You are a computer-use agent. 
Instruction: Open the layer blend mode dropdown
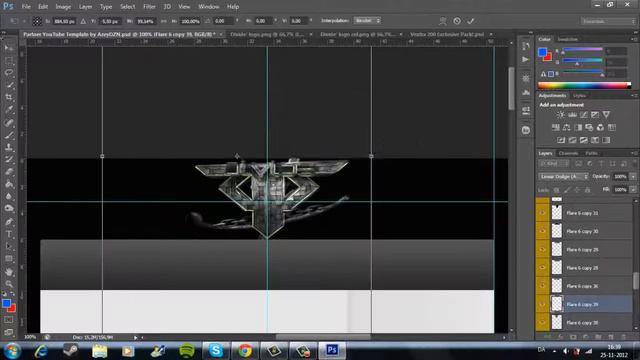[x=564, y=176]
